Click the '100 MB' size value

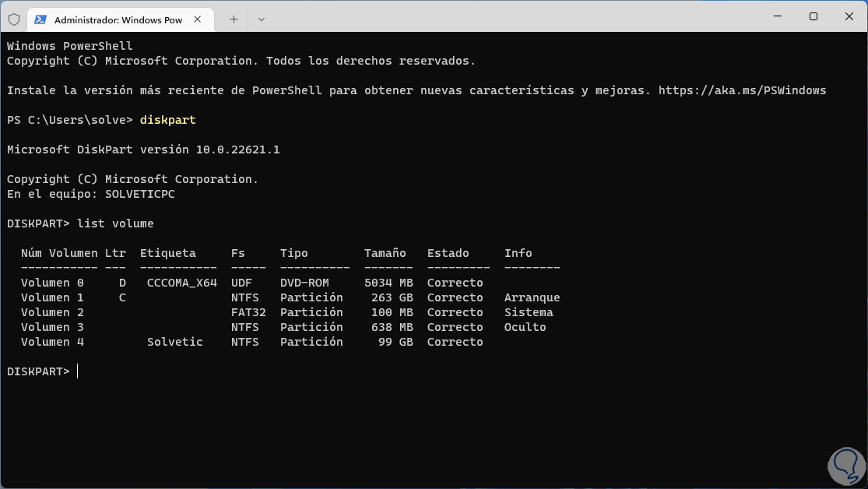(392, 312)
